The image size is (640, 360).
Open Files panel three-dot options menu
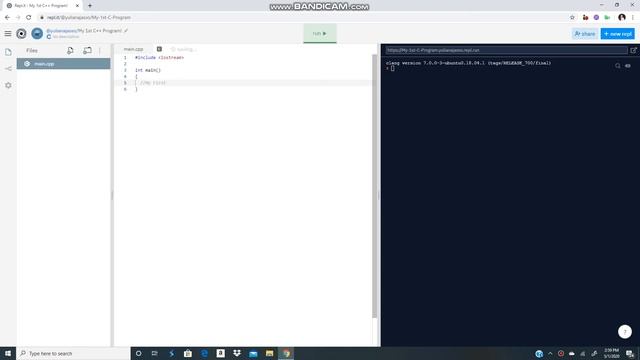pyautogui.click(x=100, y=51)
